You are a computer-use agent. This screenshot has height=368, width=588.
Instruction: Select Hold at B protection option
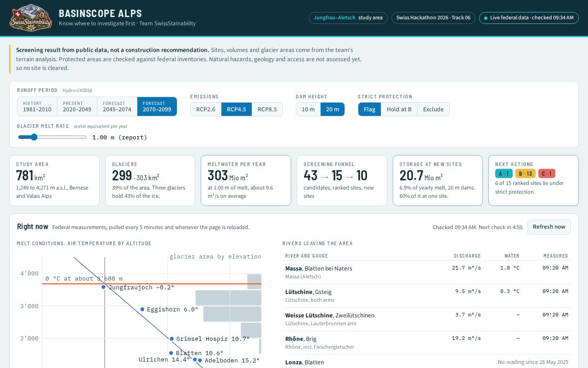pos(399,109)
